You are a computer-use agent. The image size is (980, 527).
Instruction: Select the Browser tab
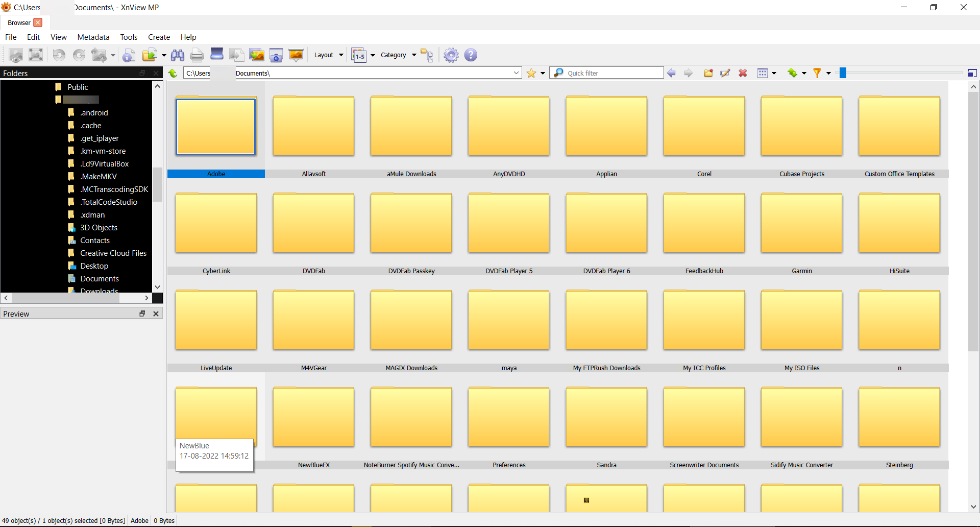[19, 22]
